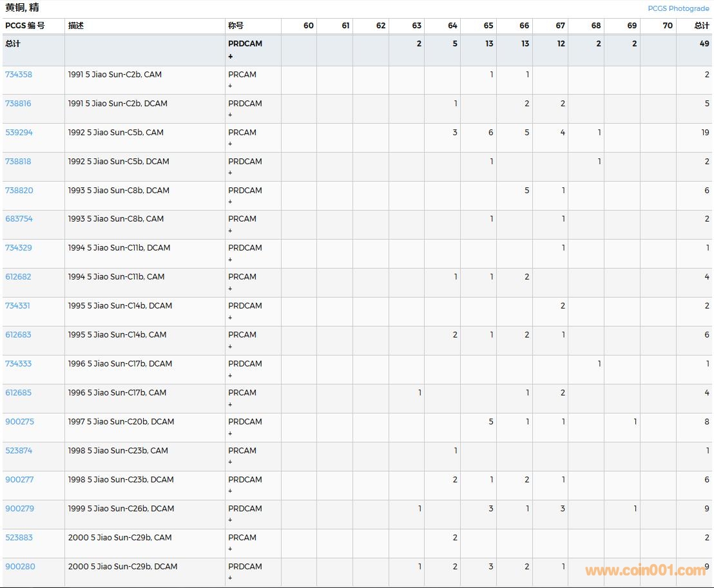The width and height of the screenshot is (714, 588).
Task: Expand plus grades for 1997 C20b DCAM row
Action: (230, 433)
